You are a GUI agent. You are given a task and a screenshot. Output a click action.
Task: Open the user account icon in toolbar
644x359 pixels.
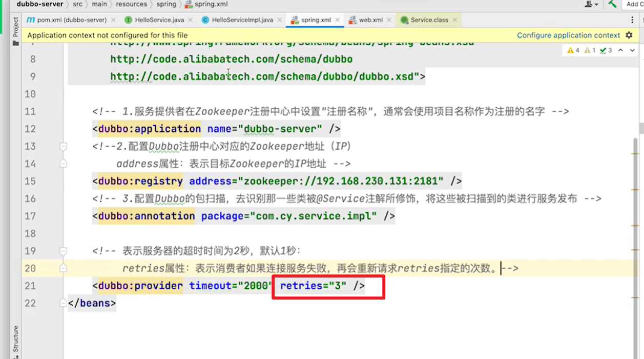(x=591, y=4)
